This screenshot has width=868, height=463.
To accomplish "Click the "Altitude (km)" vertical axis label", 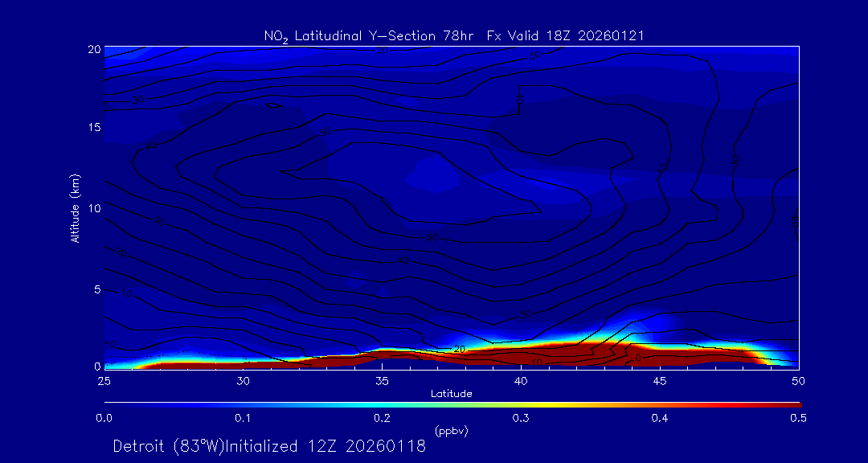I will coord(75,207).
